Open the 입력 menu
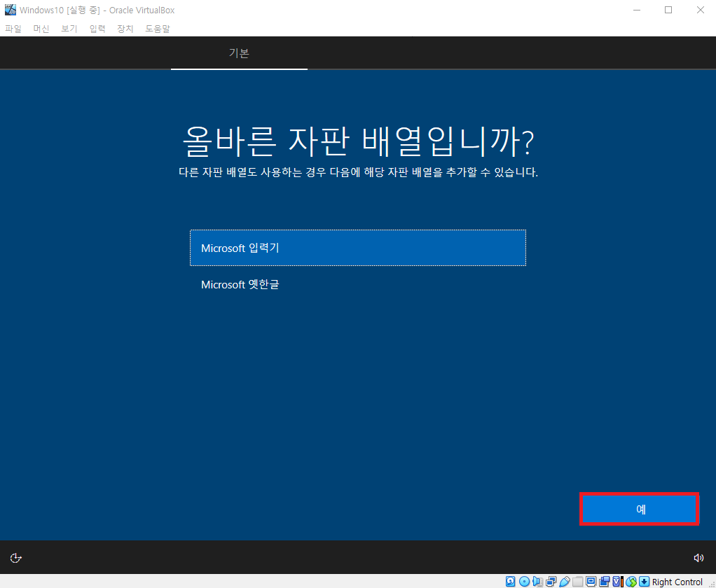Viewport: 716px width, 588px height. click(97, 29)
